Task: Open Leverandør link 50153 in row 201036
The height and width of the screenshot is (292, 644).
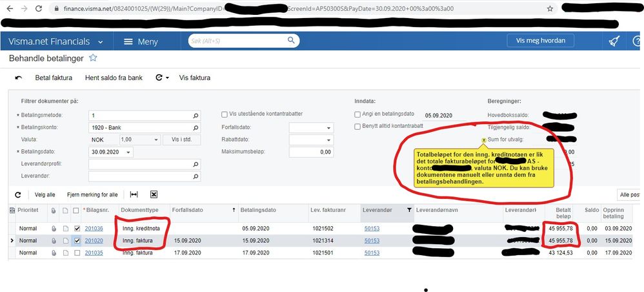Action: pos(372,228)
